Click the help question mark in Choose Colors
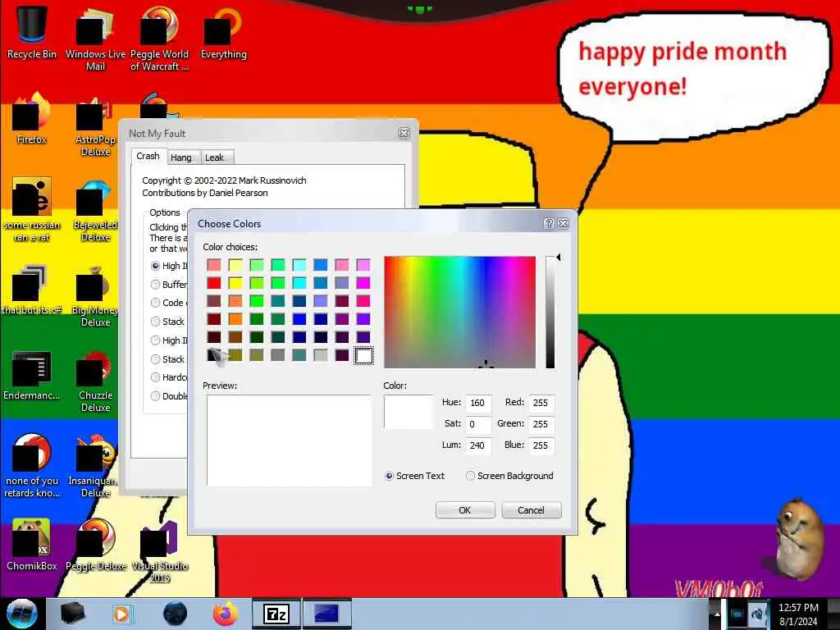Viewport: 840px width, 630px height. point(549,223)
